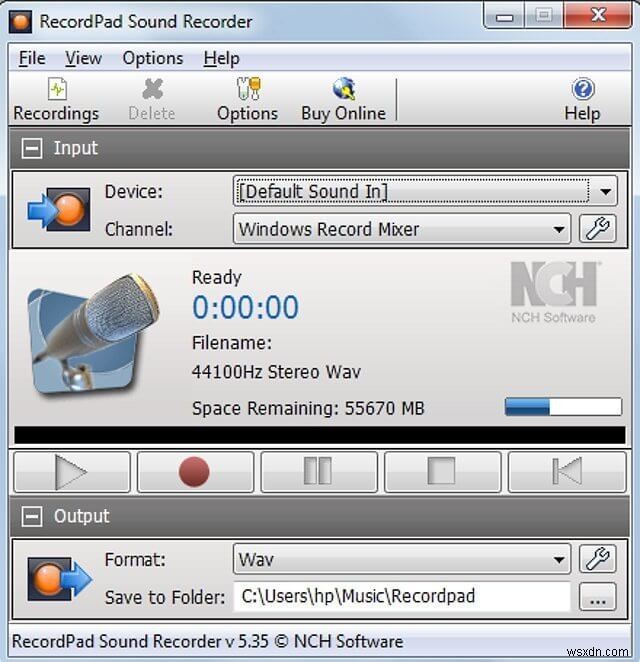Viewport: 640px width, 662px height.
Task: Open the Device dropdown list
Action: tap(425, 191)
